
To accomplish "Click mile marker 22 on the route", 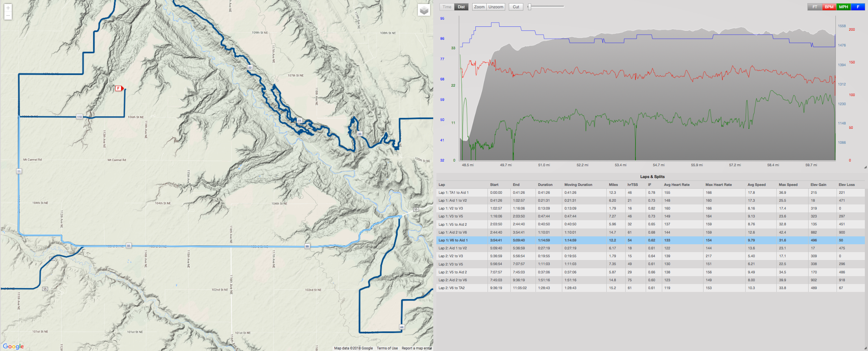I will (250, 68).
